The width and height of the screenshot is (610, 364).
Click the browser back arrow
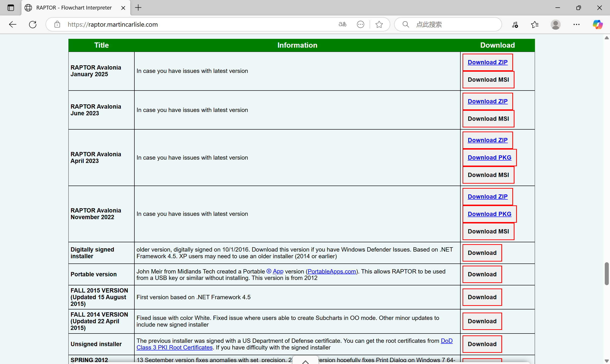[x=12, y=24]
